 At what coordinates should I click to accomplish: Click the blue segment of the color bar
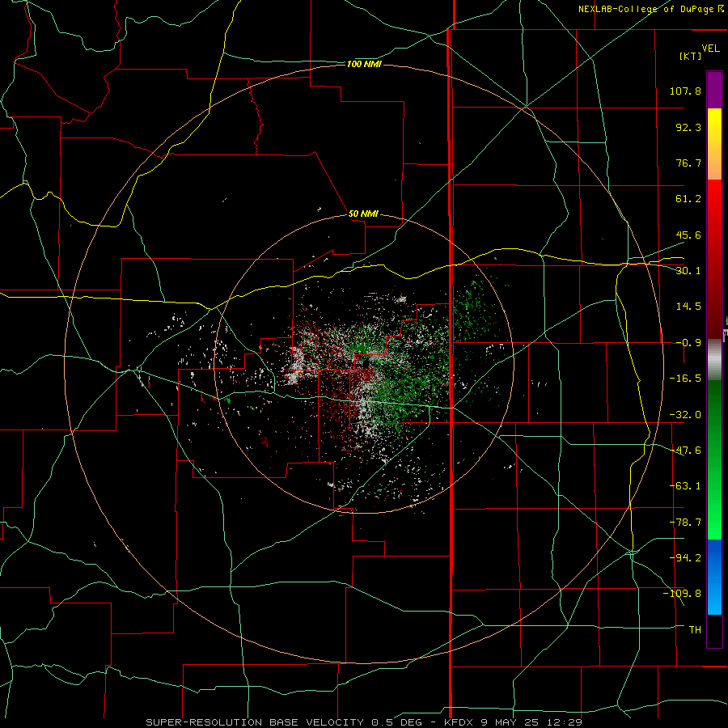point(714,577)
